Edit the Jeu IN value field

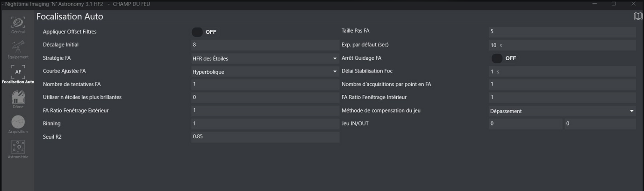click(525, 124)
